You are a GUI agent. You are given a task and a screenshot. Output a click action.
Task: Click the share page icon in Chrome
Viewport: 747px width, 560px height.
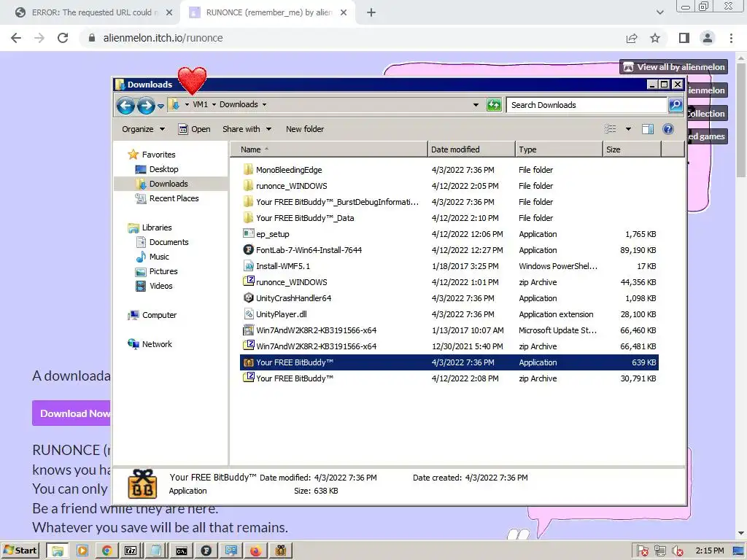click(x=632, y=38)
